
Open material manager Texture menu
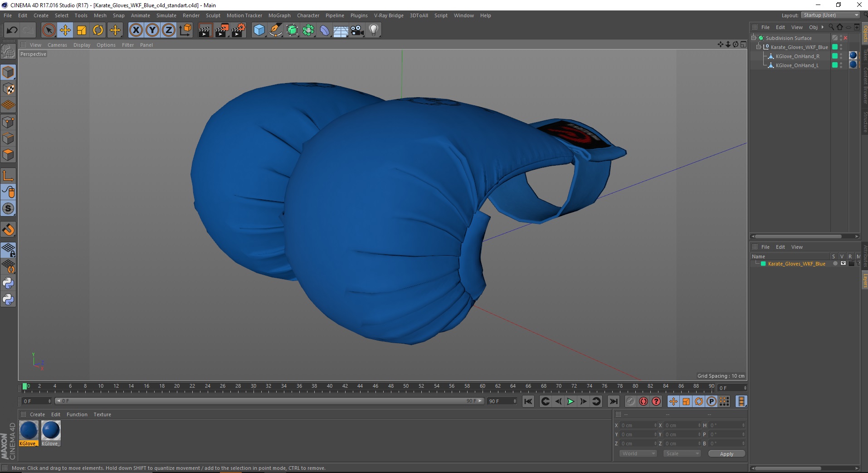pos(102,414)
